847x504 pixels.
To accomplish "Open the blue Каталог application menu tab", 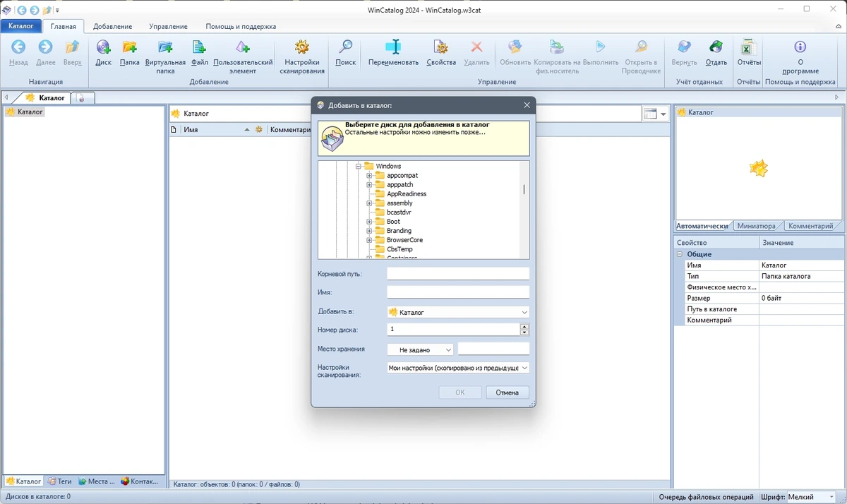I will pos(21,26).
